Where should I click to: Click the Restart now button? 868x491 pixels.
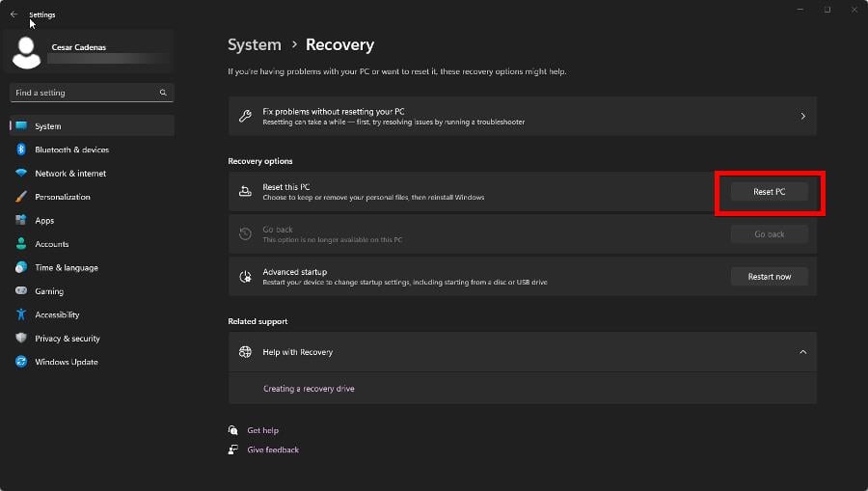(x=769, y=276)
